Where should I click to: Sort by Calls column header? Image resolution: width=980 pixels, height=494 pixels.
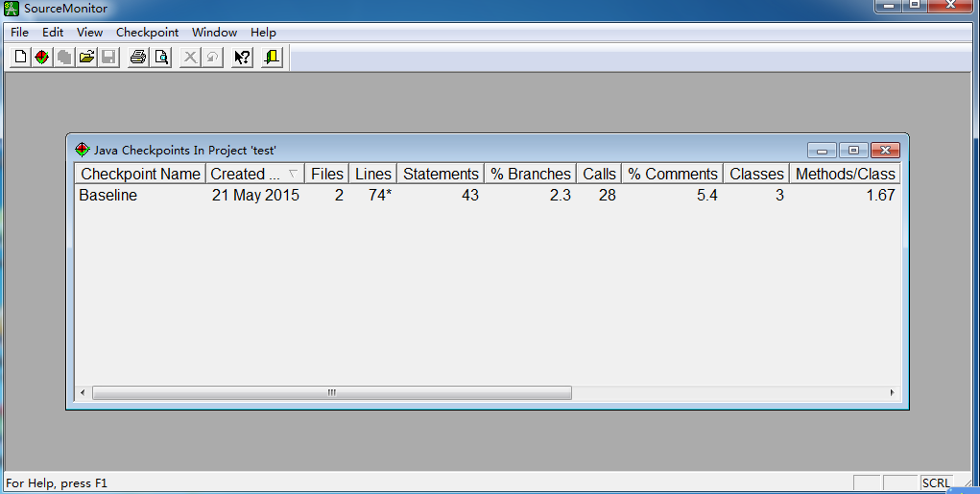tap(599, 174)
